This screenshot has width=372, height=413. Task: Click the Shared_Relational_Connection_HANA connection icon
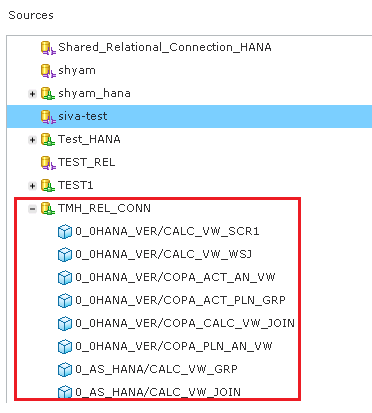click(x=48, y=48)
